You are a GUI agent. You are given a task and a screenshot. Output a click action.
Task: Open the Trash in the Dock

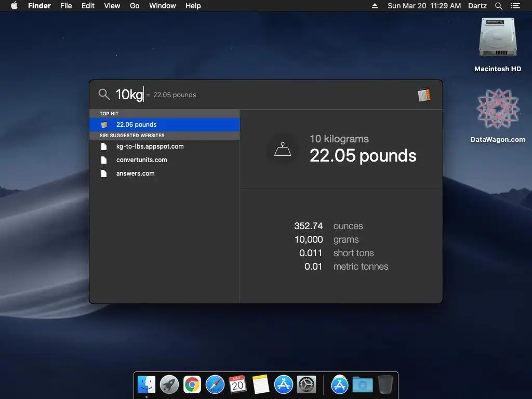coord(385,384)
